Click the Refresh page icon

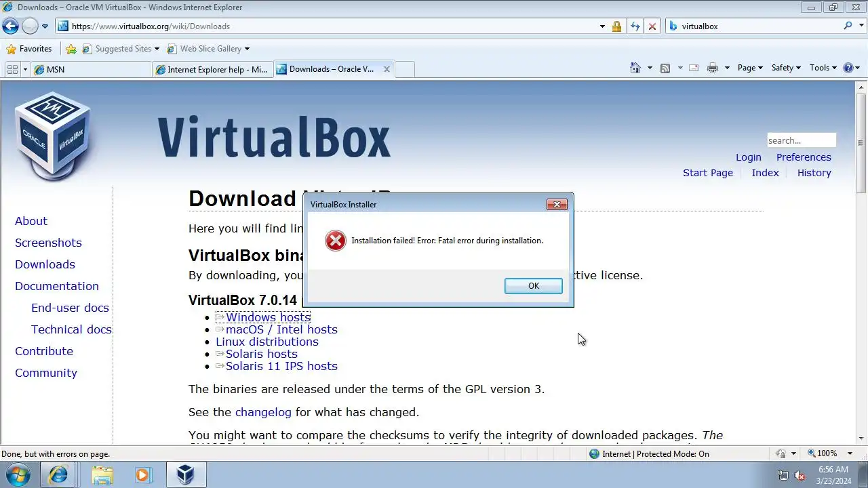click(635, 26)
